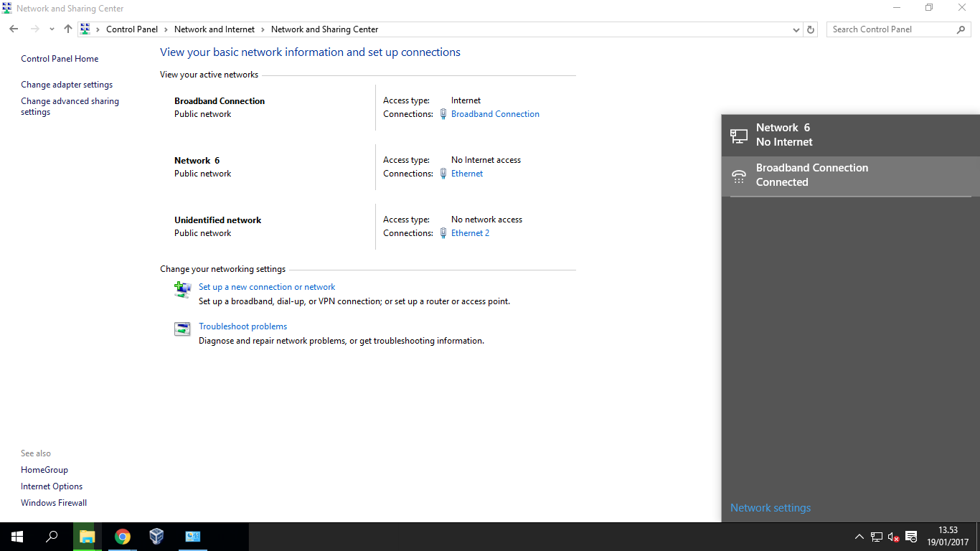Click the 'No Internet access' text
Screen dimensions: 980x551
486,160
